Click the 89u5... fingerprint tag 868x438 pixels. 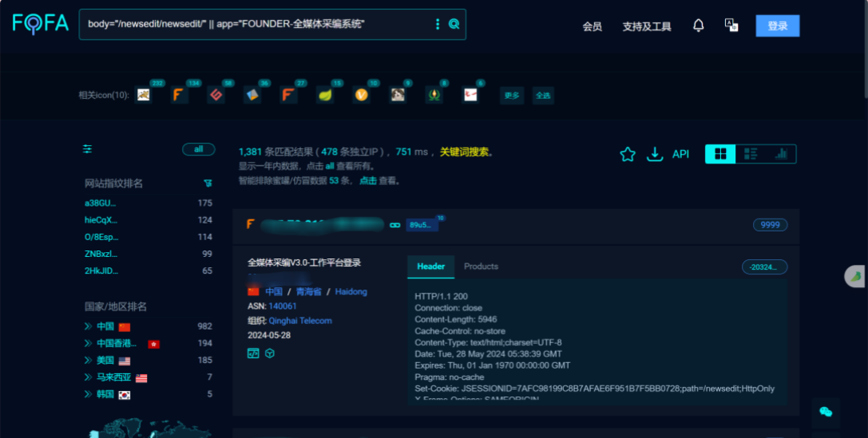(x=422, y=225)
